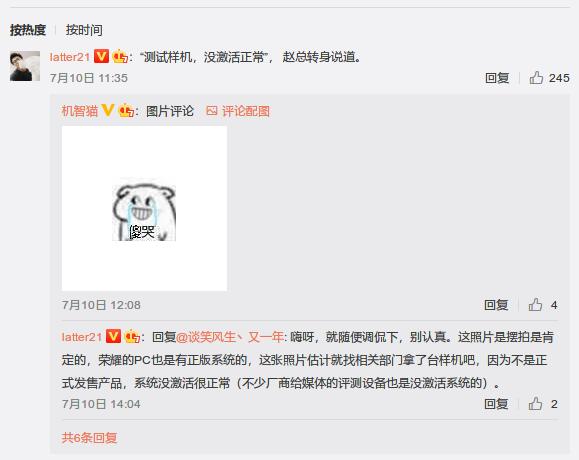This screenshot has height=460, width=579.
Task: Like latter21's top comment with 245 likes
Action: pyautogui.click(x=536, y=78)
